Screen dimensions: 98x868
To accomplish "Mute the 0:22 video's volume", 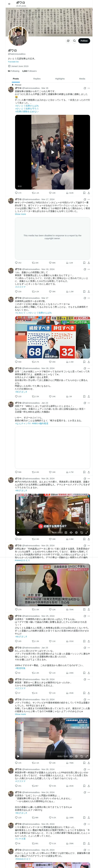I will click(71, 532).
